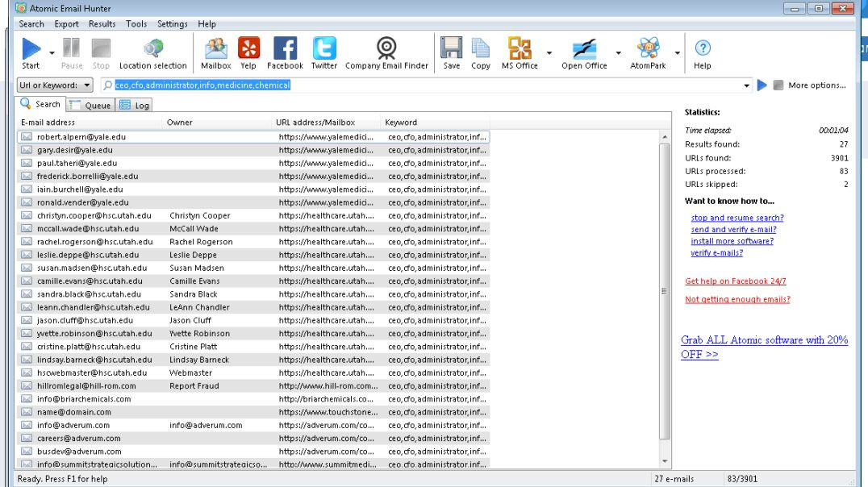Screen dimensions: 868x487
Task: Open the keyword history dropdown arrow
Action: pos(746,85)
